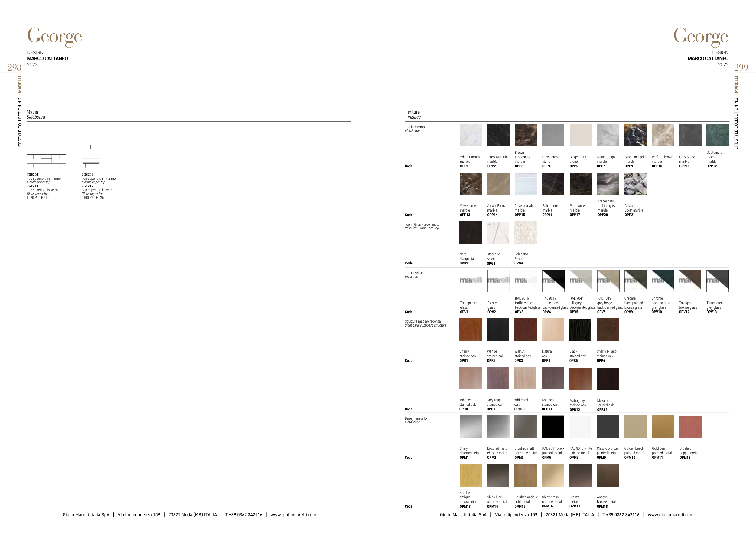The width and height of the screenshot is (756, 535).
Task: Select the Shiny chrome metal swatch
Action: click(471, 427)
